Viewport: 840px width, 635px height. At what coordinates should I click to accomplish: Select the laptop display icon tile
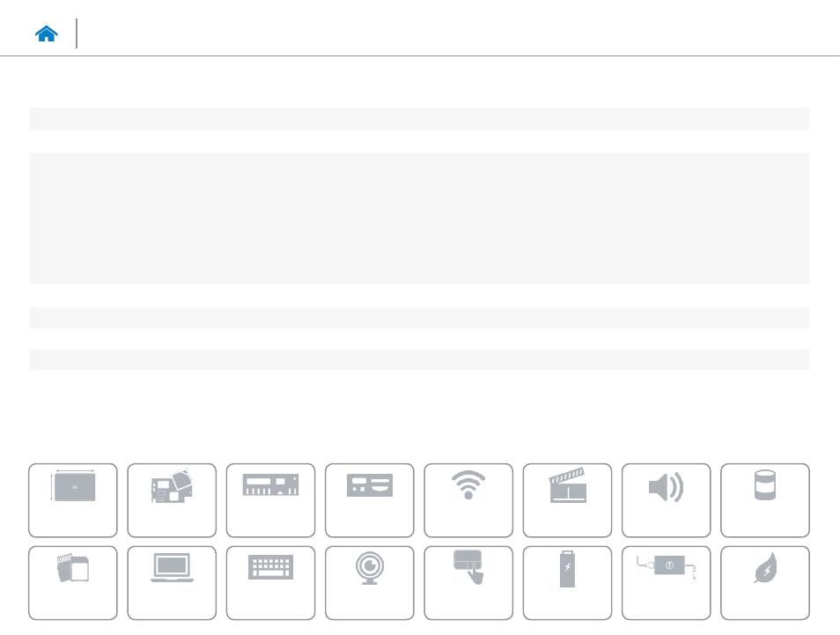click(x=172, y=582)
